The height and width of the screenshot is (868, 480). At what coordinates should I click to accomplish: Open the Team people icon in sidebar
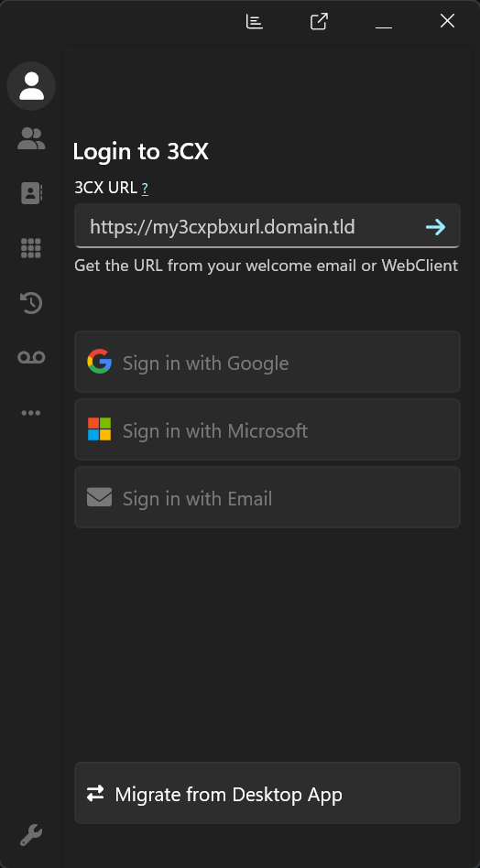(x=31, y=139)
